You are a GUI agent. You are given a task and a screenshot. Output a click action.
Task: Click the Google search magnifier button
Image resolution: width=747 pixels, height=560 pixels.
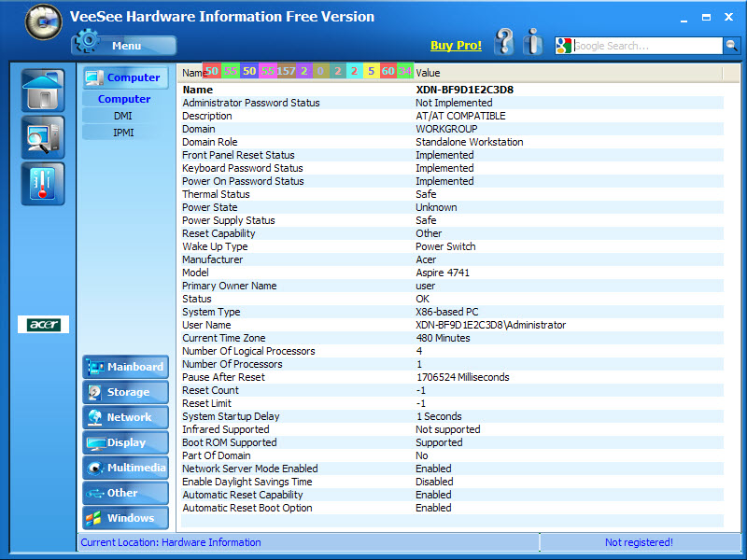click(731, 46)
